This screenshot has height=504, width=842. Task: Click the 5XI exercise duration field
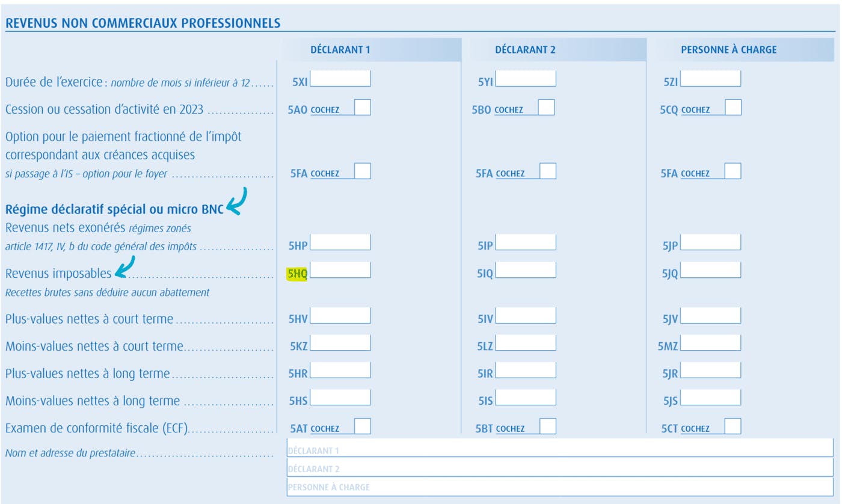[340, 79]
